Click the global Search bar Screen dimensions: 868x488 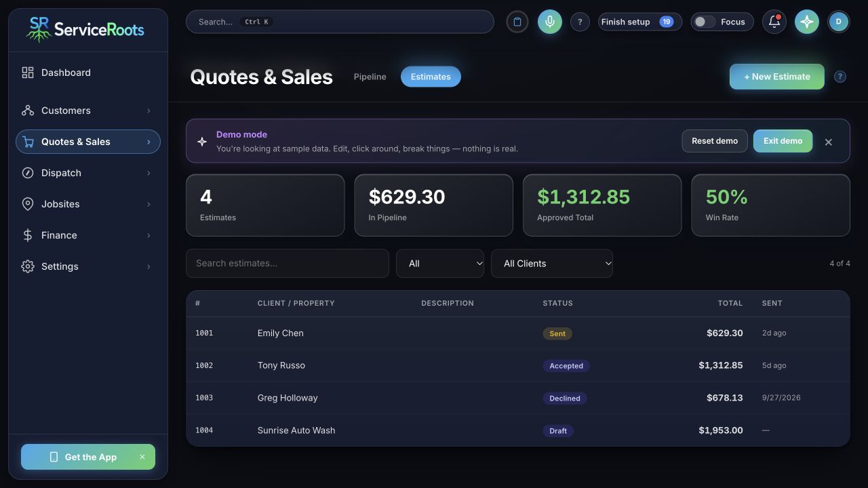tap(340, 22)
